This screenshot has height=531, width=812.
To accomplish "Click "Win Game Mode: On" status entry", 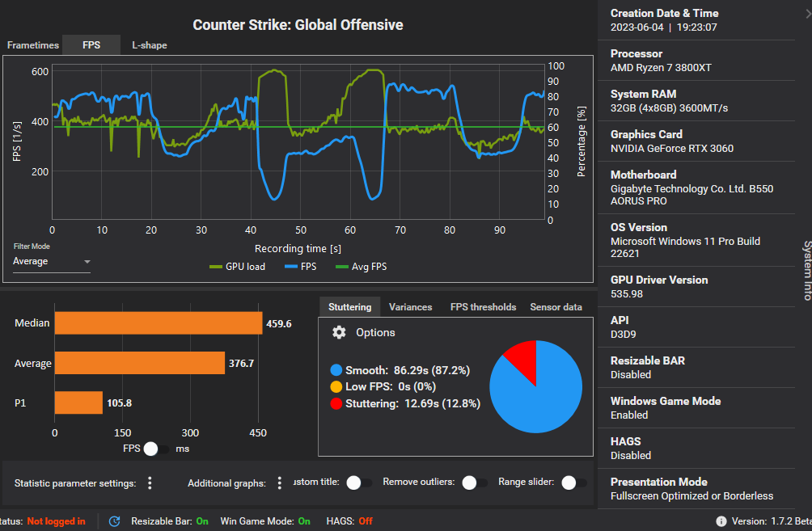I will 265,521.
